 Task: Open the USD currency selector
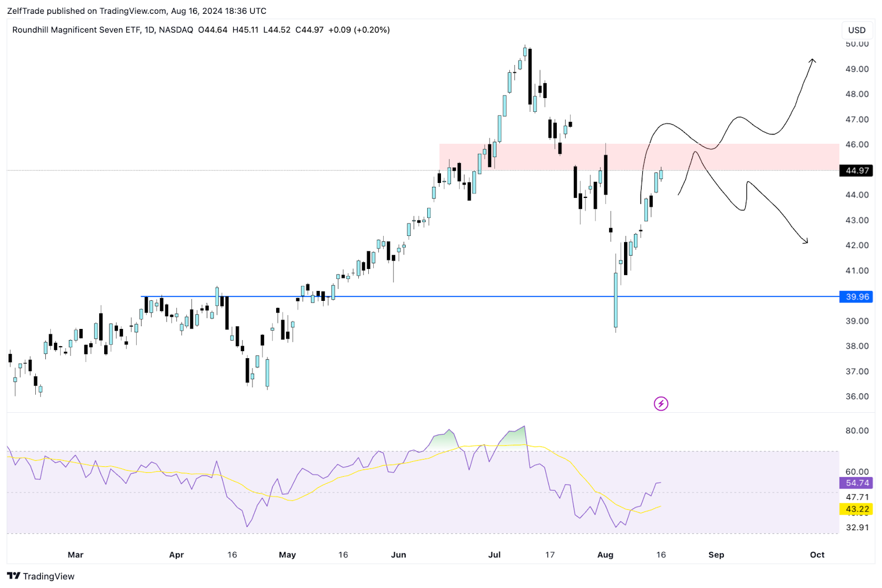point(856,30)
